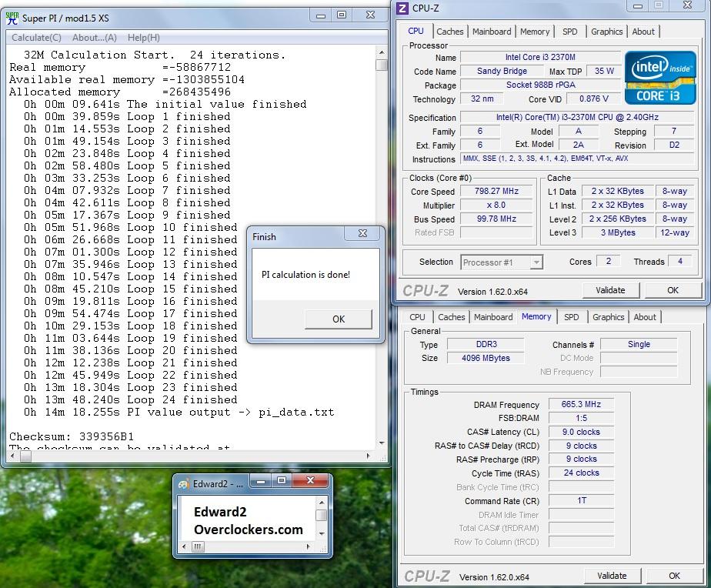The width and height of the screenshot is (711, 588).
Task: Click the Level 3 cache value 3 MBytes
Action: click(x=618, y=232)
